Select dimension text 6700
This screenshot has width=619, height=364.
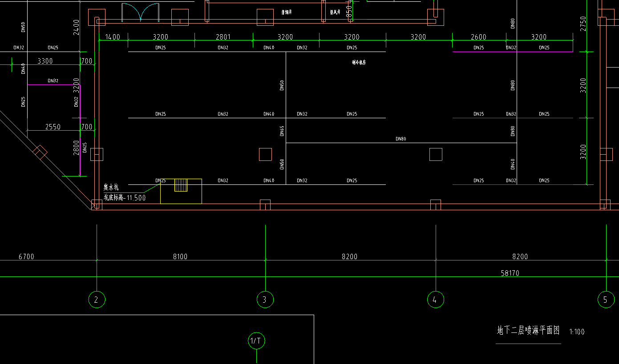point(26,256)
